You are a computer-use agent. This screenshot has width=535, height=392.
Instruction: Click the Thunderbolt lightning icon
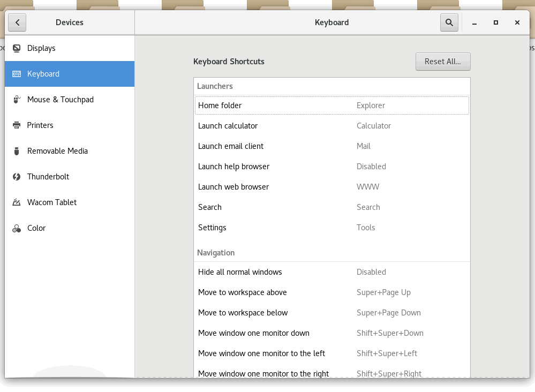[x=17, y=177]
